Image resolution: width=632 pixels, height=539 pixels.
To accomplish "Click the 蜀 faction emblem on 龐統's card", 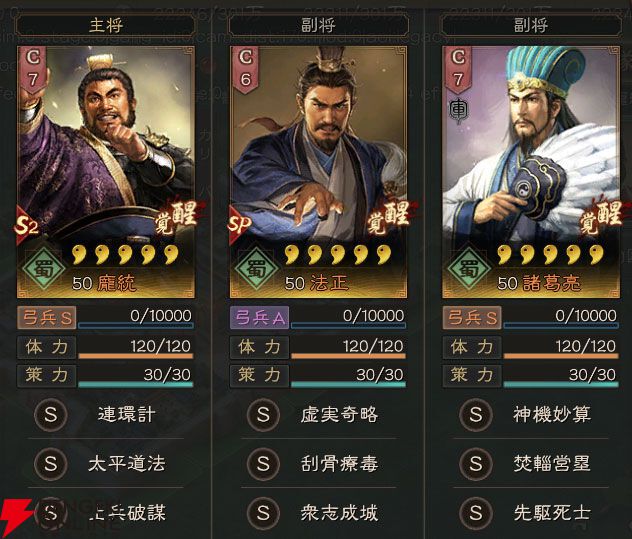I will pyautogui.click(x=44, y=268).
